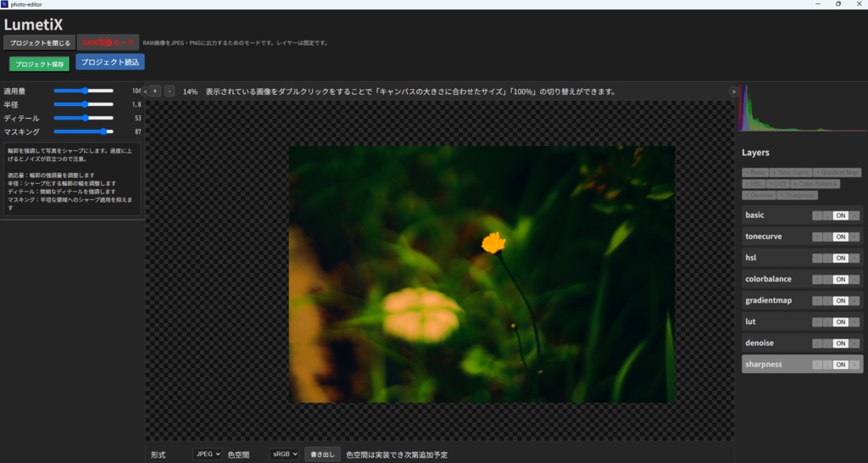868x463 pixels.
Task: Select the gradientmap layer row
Action: [802, 301]
